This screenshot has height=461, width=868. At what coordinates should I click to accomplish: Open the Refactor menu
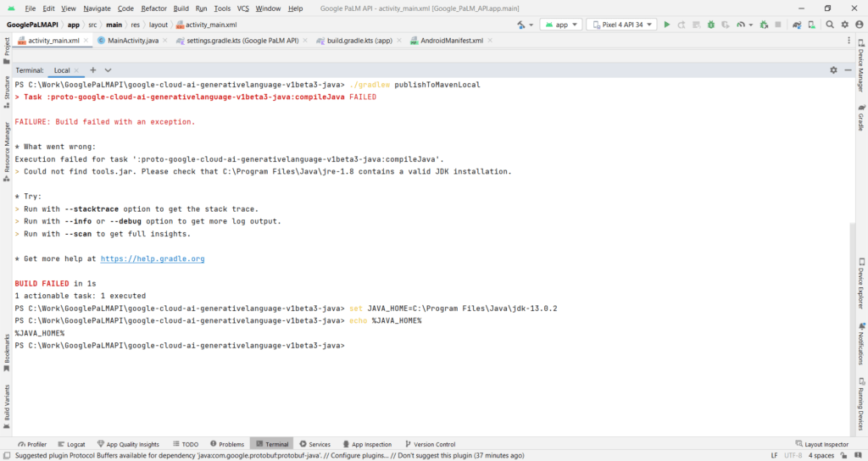click(154, 8)
